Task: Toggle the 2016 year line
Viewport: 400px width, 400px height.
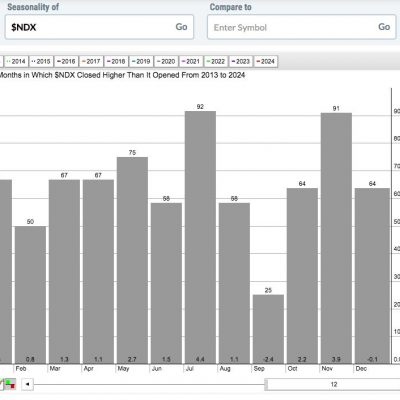Action: click(66, 61)
